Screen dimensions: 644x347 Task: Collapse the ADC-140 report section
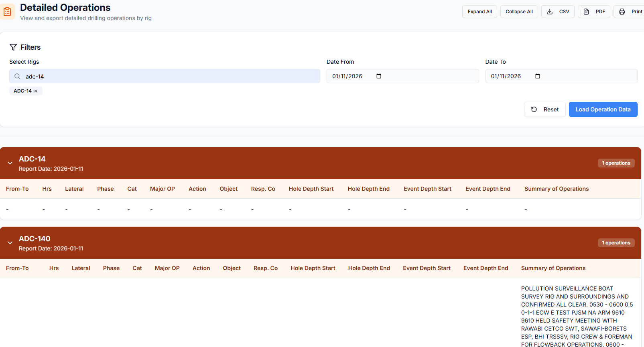(x=10, y=243)
